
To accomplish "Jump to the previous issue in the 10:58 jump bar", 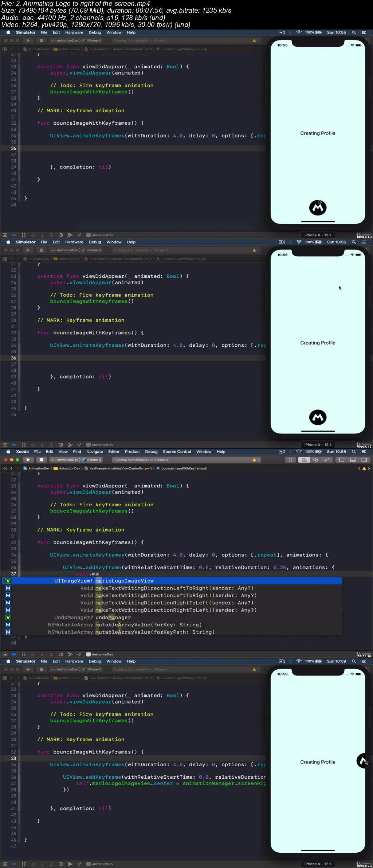I will (359, 468).
